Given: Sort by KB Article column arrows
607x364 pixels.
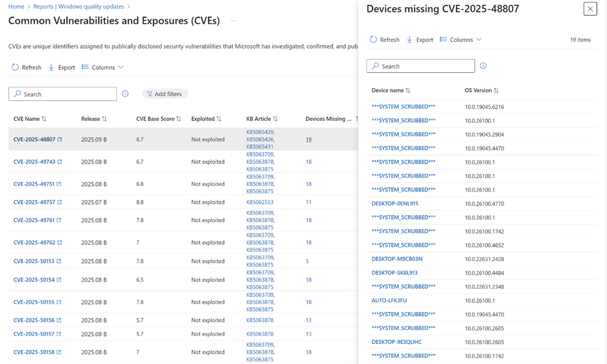Looking at the screenshot, I should (275, 119).
